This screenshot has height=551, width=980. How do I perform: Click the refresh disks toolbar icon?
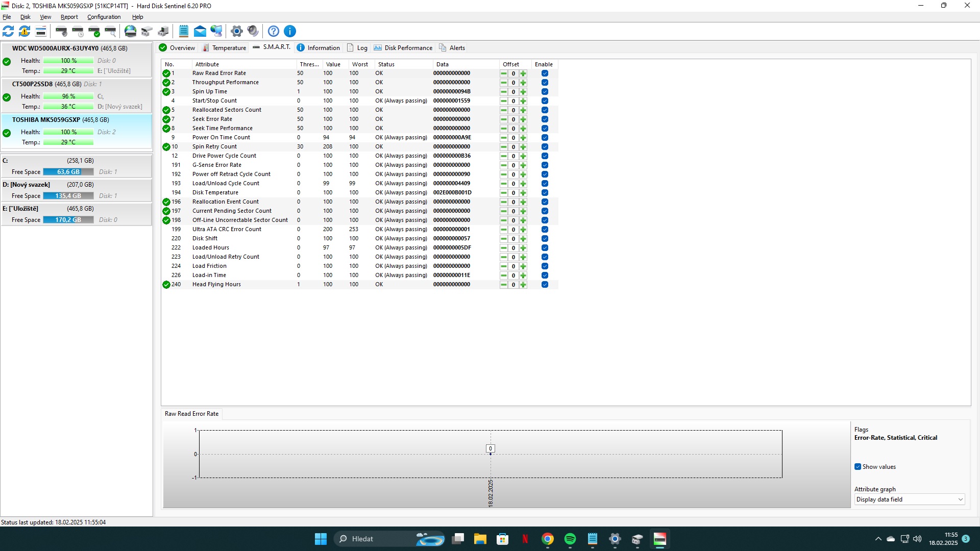coord(8,31)
